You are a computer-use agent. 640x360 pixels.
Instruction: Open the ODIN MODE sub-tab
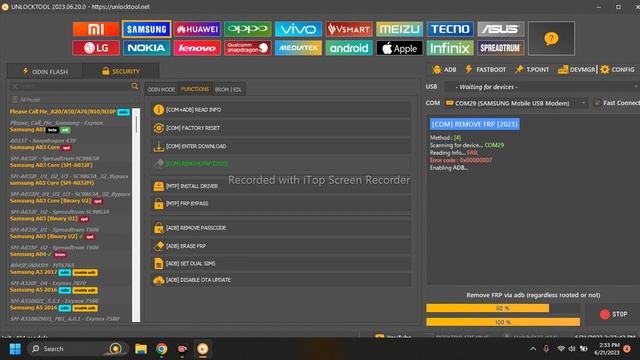click(161, 89)
